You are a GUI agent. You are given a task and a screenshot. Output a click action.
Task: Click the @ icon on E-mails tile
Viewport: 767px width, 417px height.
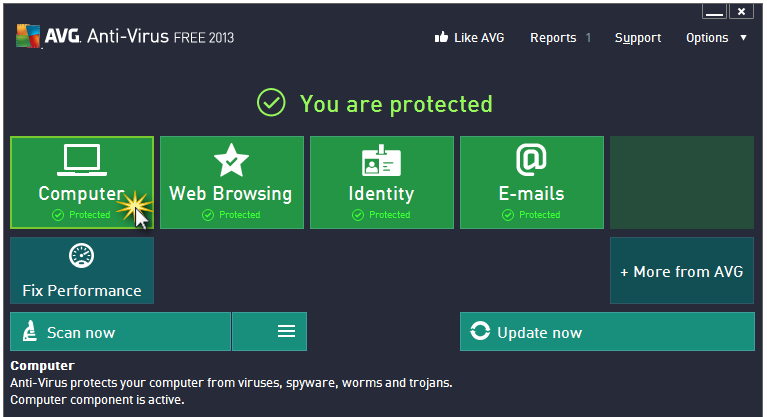[531, 160]
